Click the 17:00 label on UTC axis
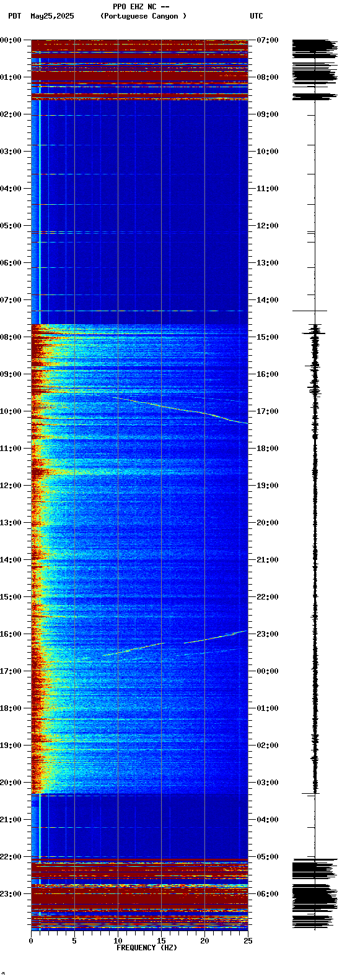342x980 pixels. [268, 411]
